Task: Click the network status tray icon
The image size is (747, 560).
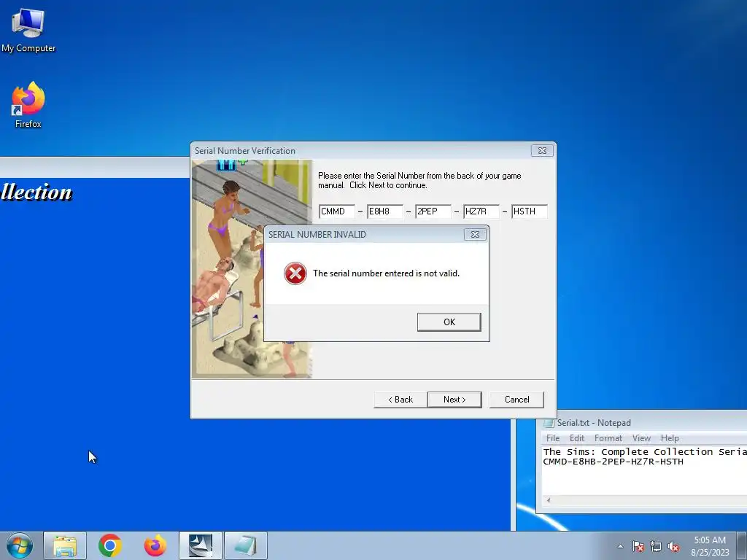Action: 656,546
